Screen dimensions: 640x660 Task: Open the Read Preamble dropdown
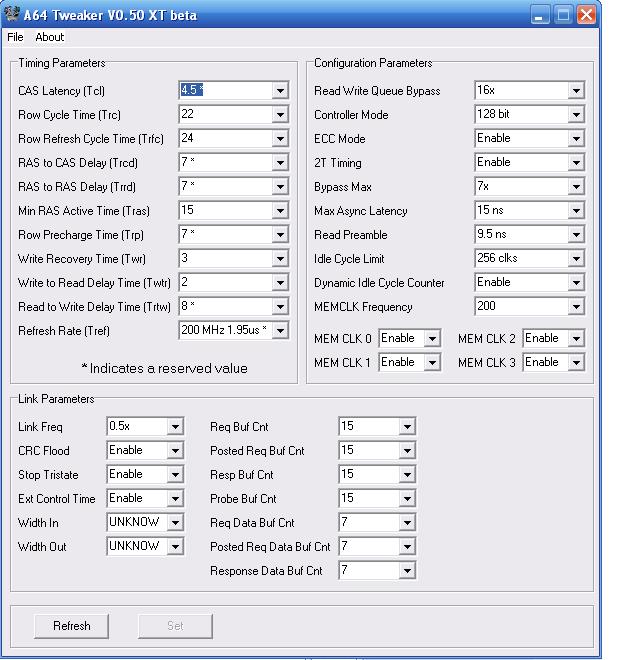point(576,234)
